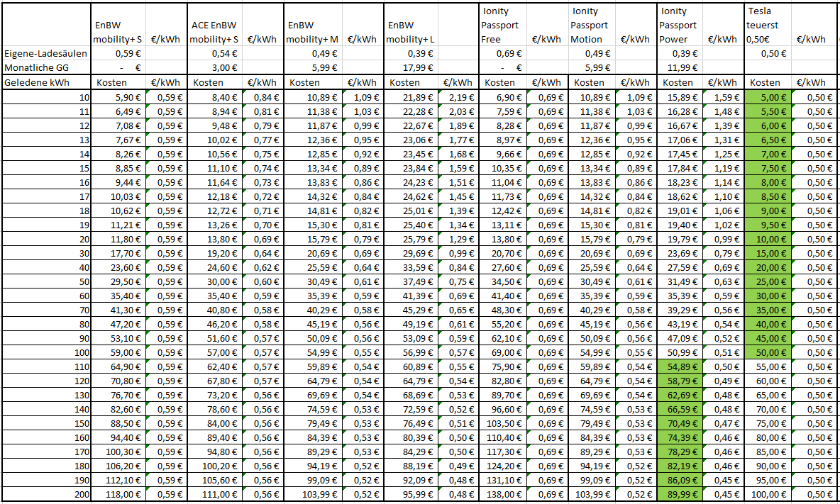Click the green cell '89,99 €'
Screen dimensions: 840x504
coord(680,494)
